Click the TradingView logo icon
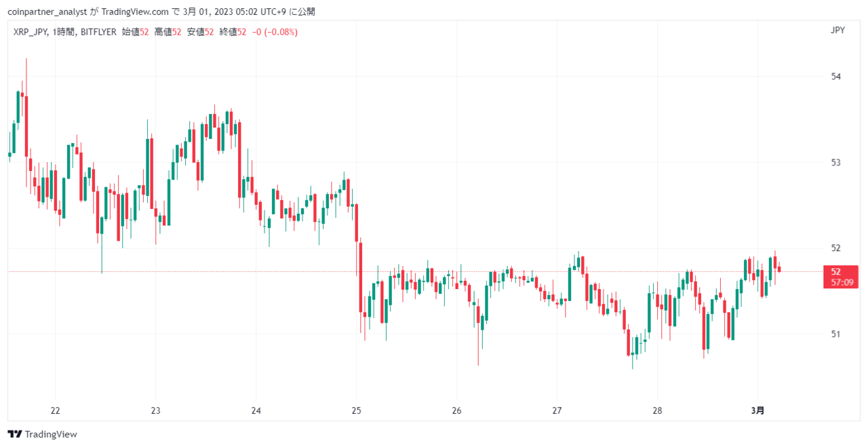This screenshot has height=447, width=868. (x=15, y=434)
